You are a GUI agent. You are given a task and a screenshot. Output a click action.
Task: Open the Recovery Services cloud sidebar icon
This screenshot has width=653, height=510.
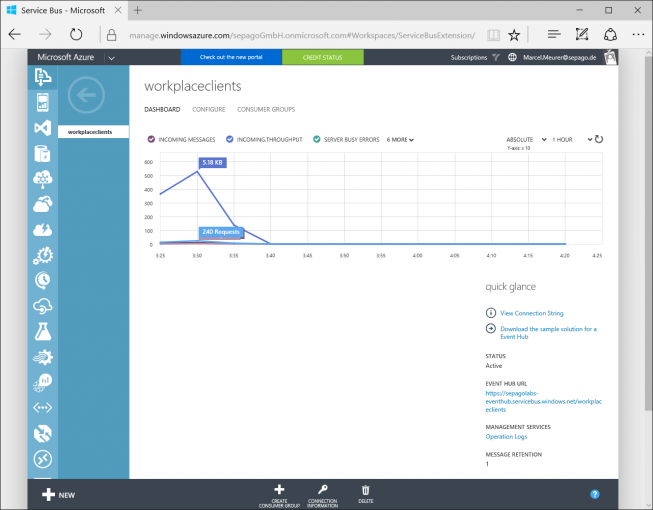coord(42,306)
